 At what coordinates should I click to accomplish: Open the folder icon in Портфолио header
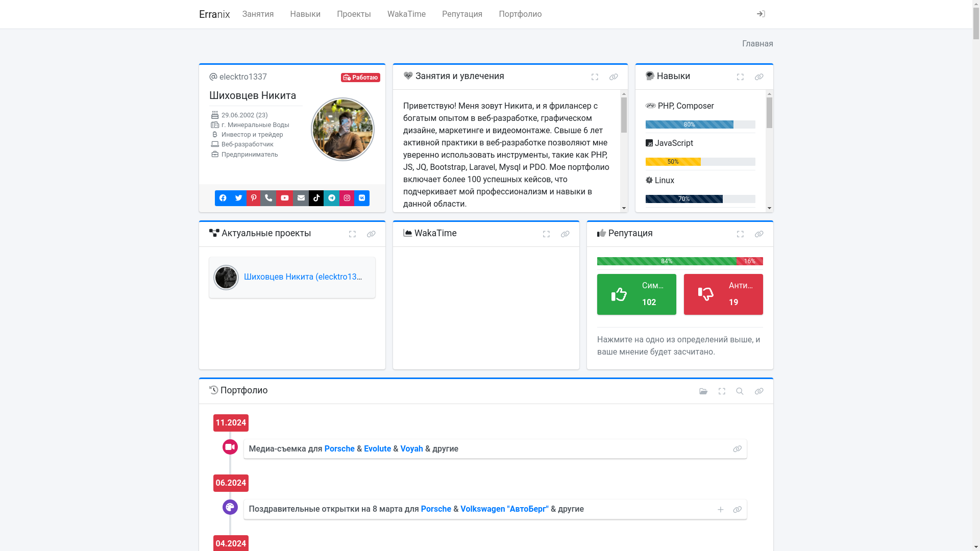(703, 391)
